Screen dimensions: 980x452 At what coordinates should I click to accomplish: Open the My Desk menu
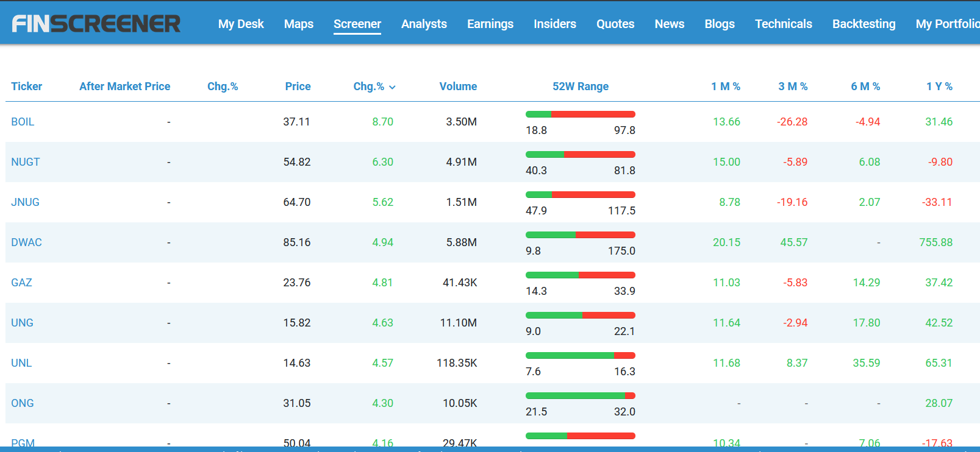coord(241,24)
